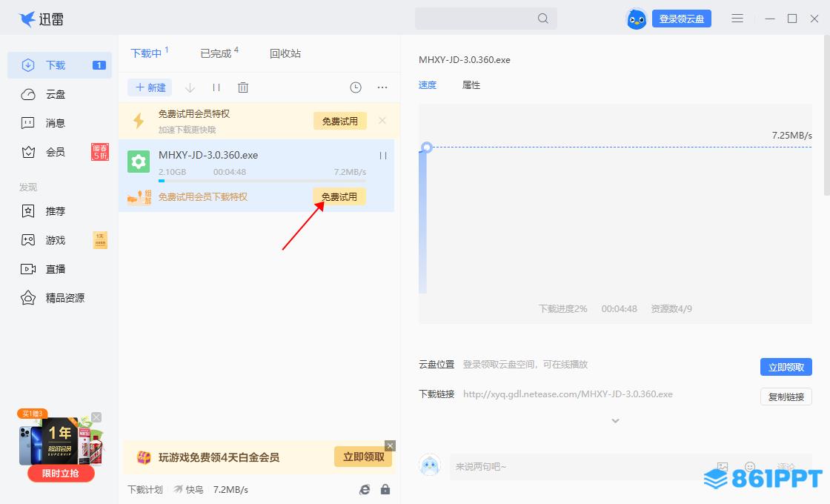This screenshot has height=504, width=830.
Task: Click the 1年超级会员 ad image
Action: pyautogui.click(x=60, y=440)
